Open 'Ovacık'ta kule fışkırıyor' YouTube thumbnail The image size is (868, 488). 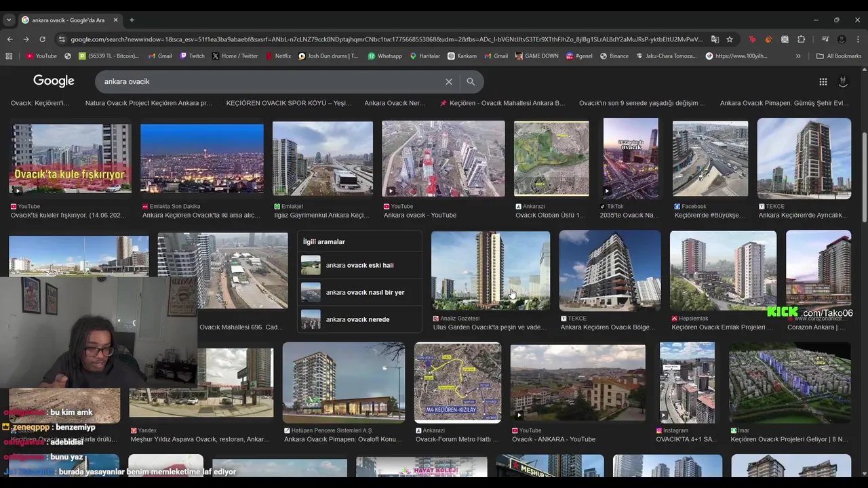click(71, 159)
